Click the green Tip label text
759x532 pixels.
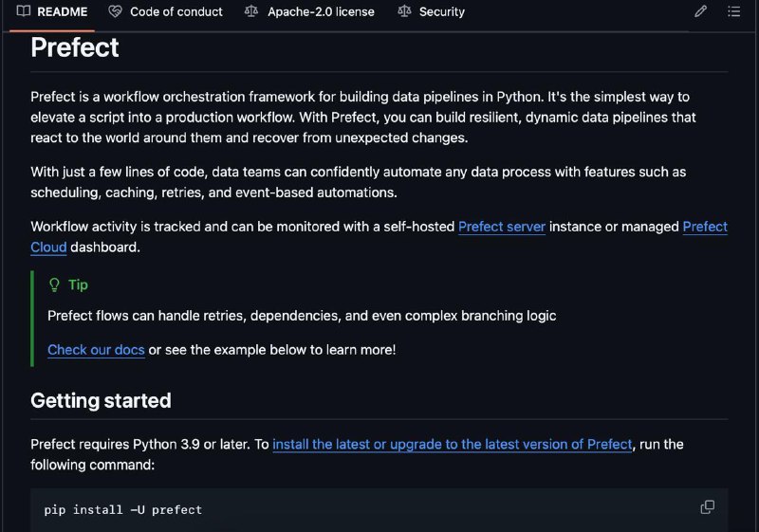pyautogui.click(x=78, y=284)
